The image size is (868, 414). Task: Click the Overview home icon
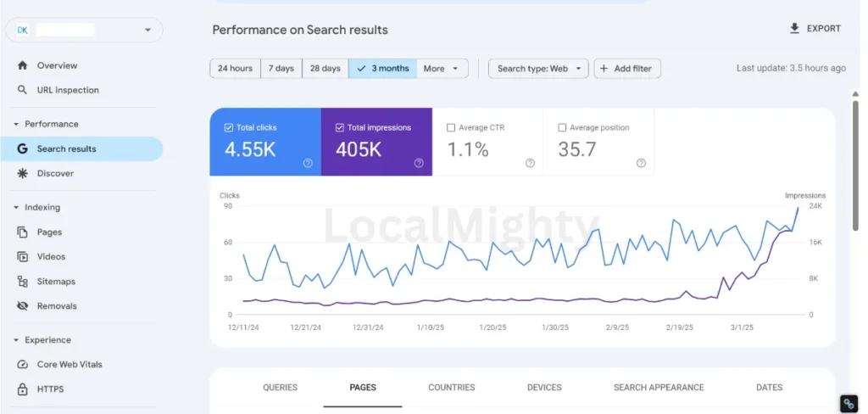click(22, 65)
